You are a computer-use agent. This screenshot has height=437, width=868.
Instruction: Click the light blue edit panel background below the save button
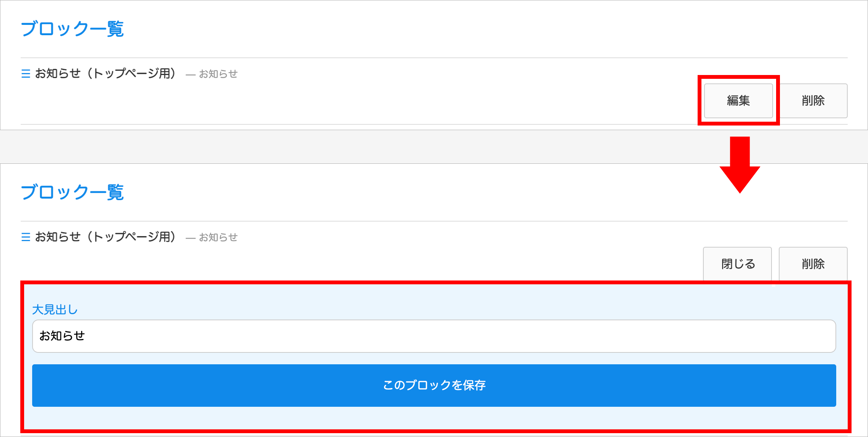coord(434,418)
